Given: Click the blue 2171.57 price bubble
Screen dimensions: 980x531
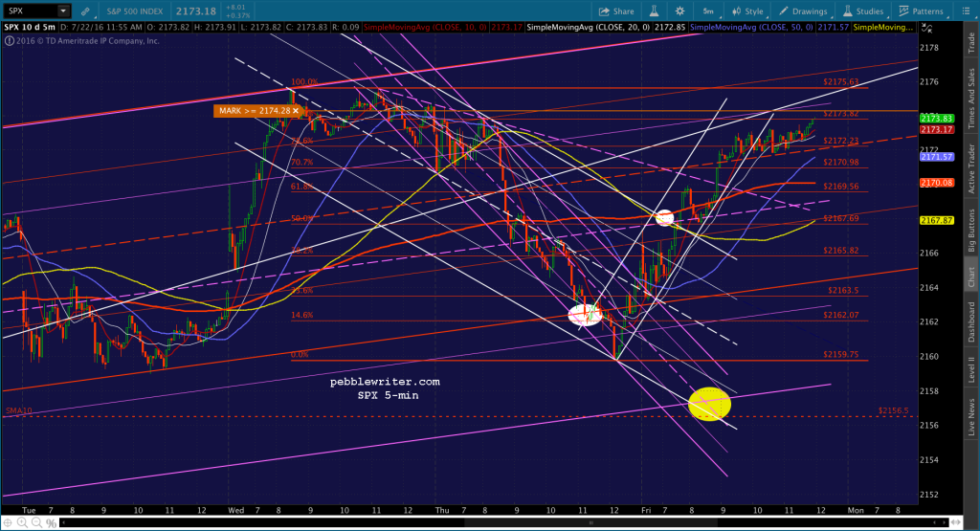Looking at the screenshot, I should 936,157.
